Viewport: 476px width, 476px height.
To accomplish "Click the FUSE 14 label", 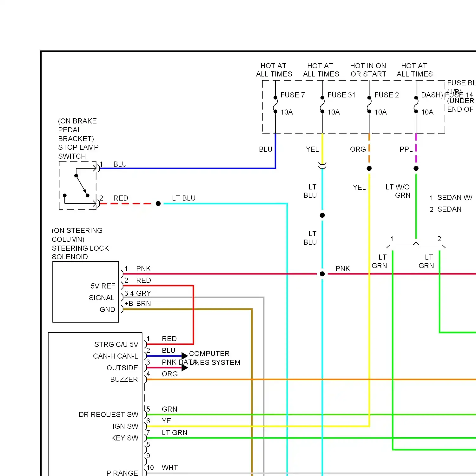I will [x=459, y=95].
